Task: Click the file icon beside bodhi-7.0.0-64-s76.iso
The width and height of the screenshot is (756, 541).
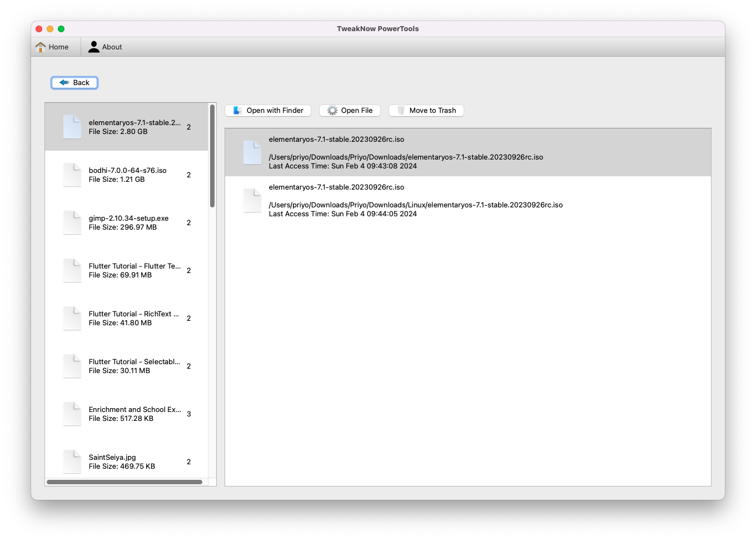Action: (x=72, y=175)
